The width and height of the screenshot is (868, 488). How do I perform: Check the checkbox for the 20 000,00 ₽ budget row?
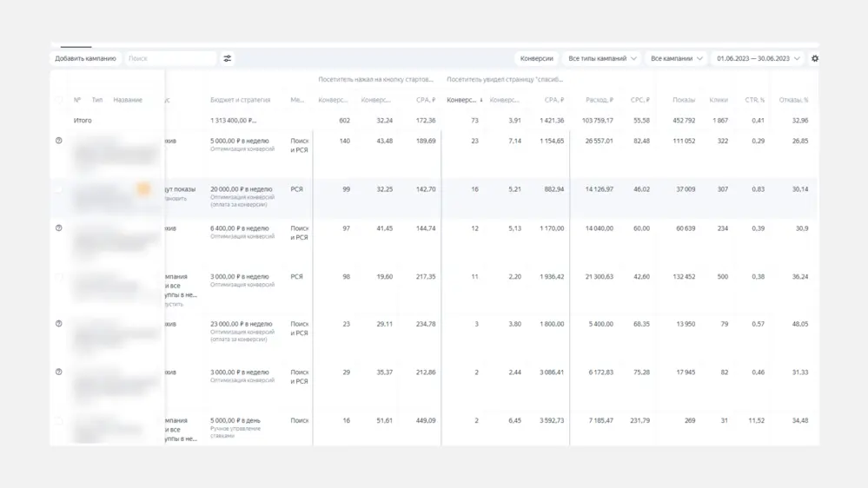coord(59,189)
